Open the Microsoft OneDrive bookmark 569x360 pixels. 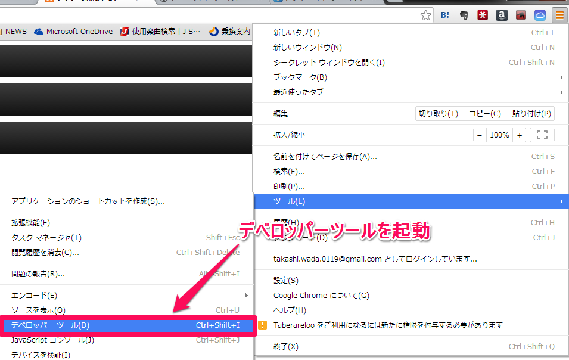pos(74,32)
